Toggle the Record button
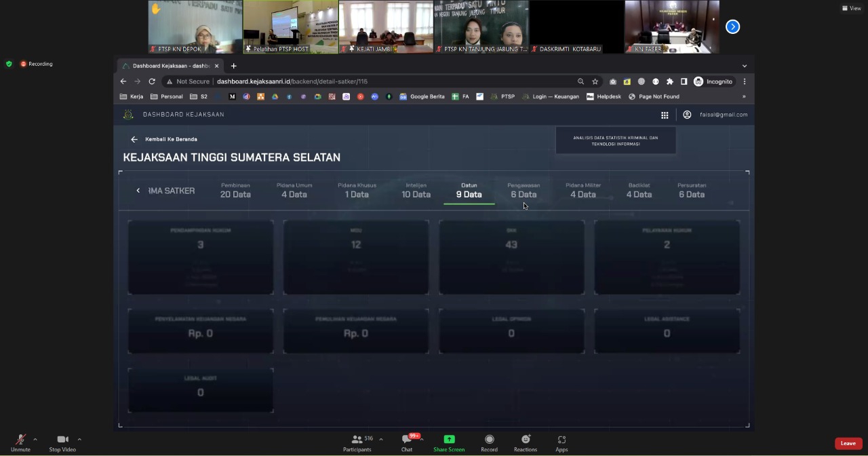Screen dimensions: 868x456 click(489, 440)
